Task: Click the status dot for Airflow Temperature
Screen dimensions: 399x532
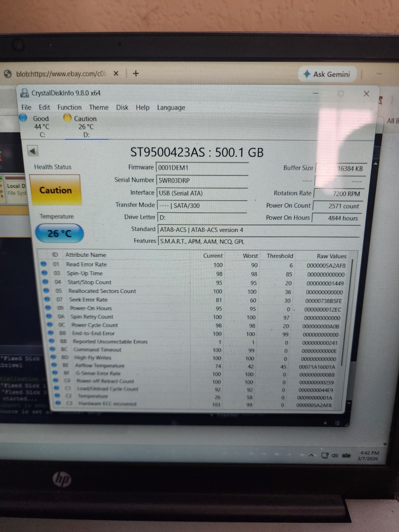Action: (55, 365)
